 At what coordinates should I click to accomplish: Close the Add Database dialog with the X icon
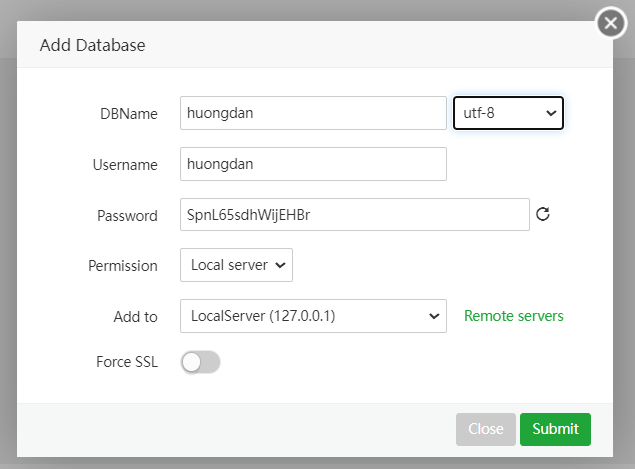click(x=610, y=23)
